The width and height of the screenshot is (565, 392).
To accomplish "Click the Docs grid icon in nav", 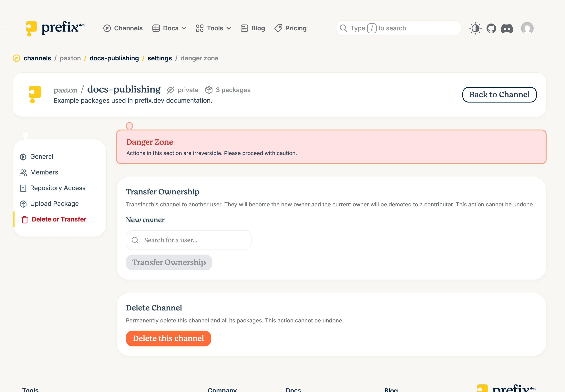I will [x=156, y=28].
